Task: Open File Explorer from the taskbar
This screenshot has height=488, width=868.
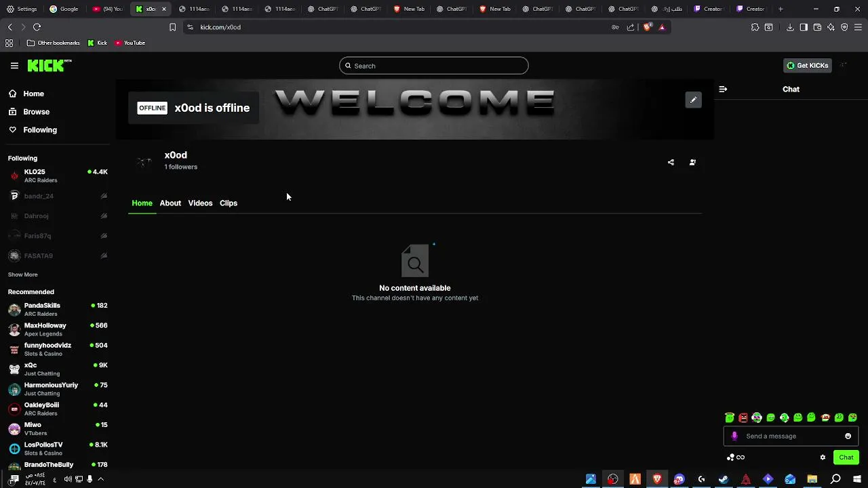Action: [812, 479]
